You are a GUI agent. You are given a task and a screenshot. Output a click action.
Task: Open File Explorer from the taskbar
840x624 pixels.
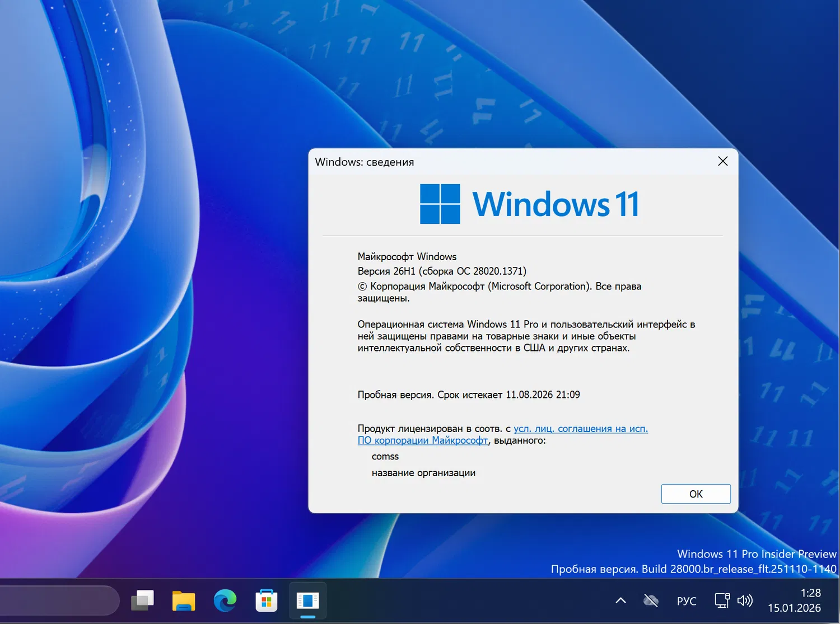(183, 600)
